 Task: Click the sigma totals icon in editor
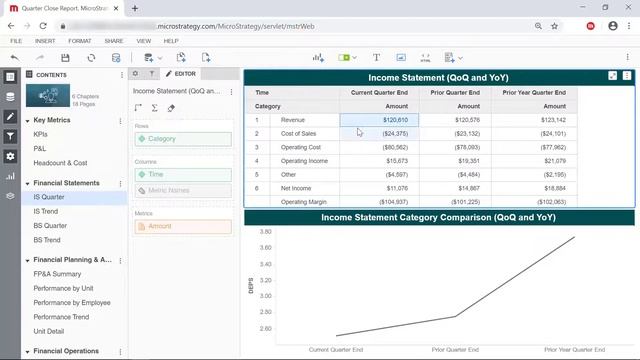(x=154, y=108)
